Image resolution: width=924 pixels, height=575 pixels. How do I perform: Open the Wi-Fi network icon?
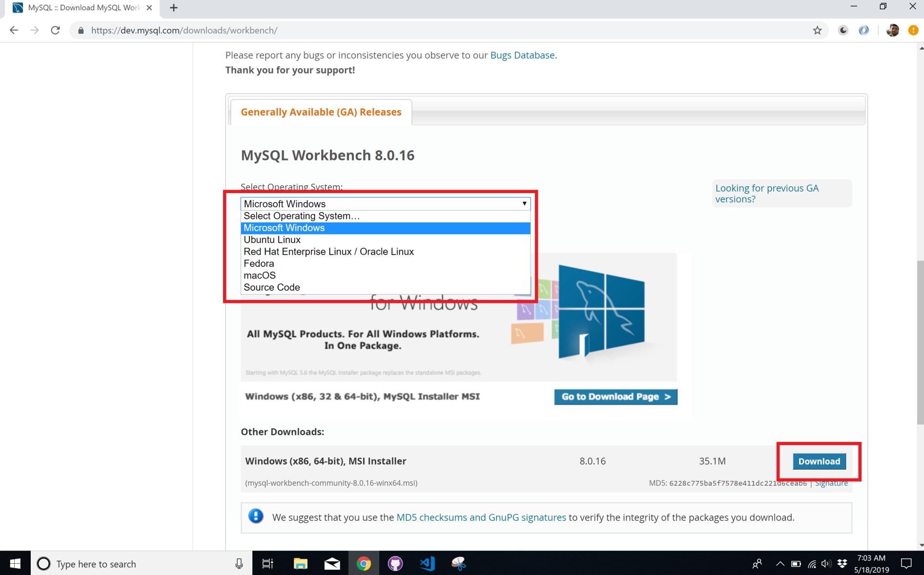[812, 564]
